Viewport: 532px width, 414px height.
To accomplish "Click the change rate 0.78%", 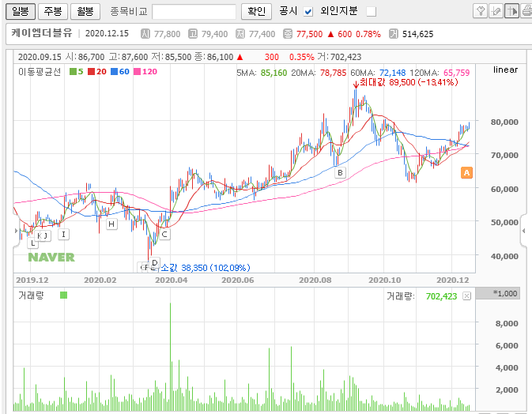I will pos(368,34).
